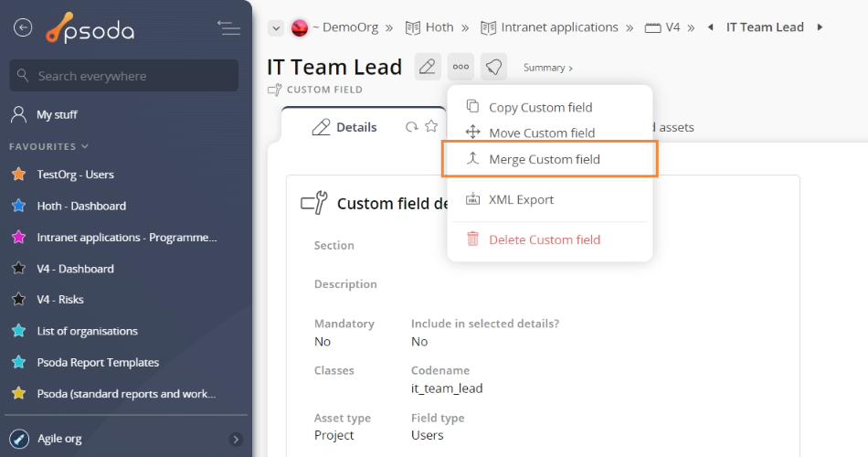
Task: Go to next custom field arrow
Action: click(x=820, y=27)
